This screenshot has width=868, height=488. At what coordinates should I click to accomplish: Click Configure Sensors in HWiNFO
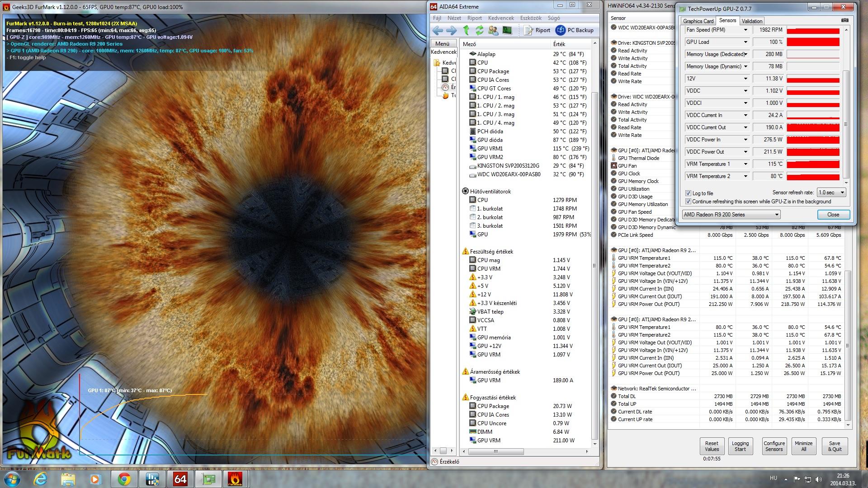click(774, 446)
